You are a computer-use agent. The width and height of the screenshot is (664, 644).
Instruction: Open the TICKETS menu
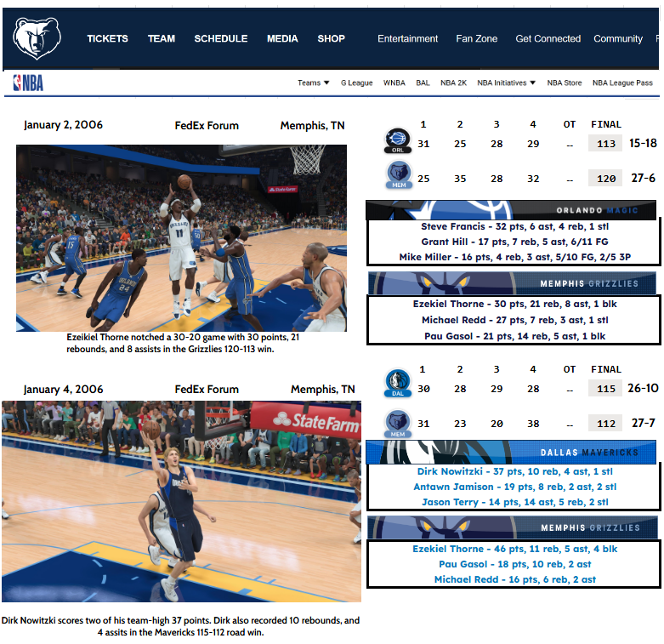click(108, 38)
